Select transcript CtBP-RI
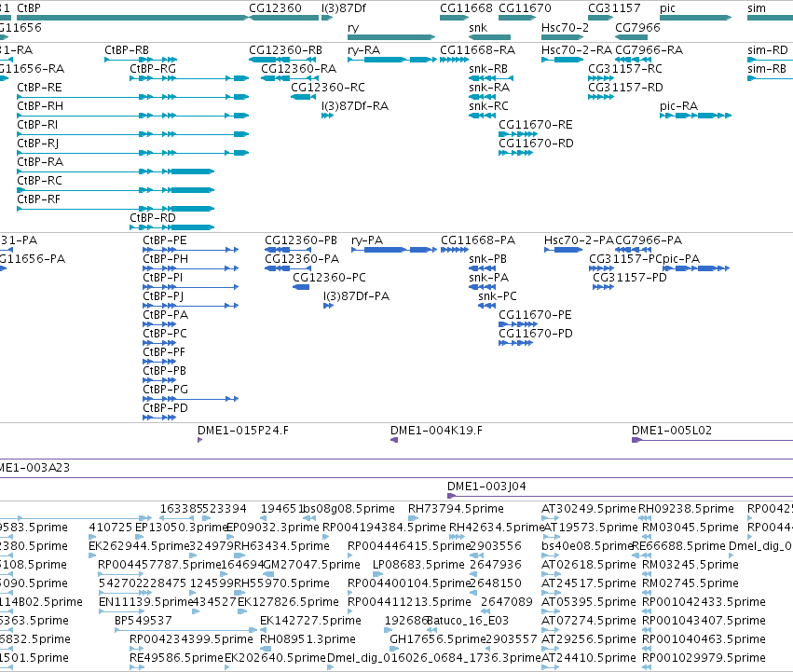793x672 pixels. click(132, 134)
